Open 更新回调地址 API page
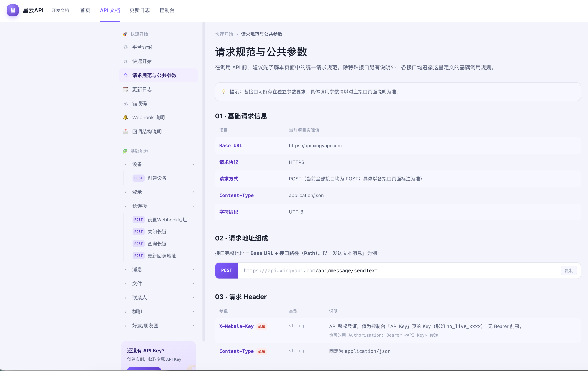 (x=162, y=256)
